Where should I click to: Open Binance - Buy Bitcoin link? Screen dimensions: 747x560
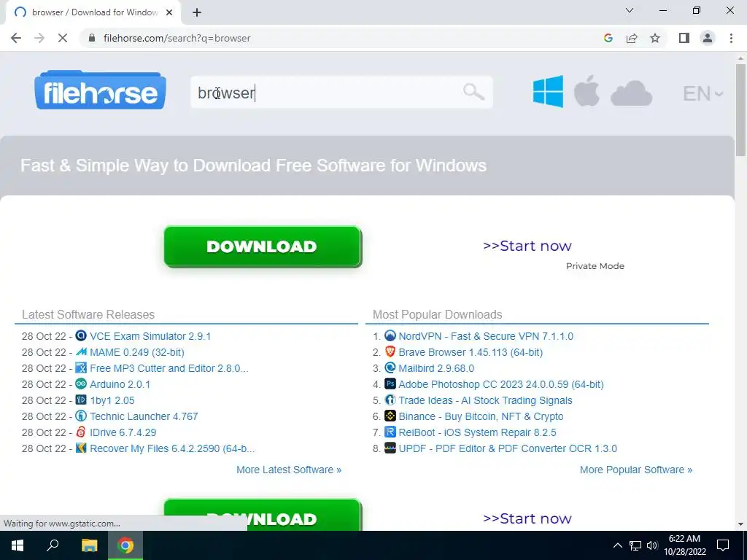(481, 416)
